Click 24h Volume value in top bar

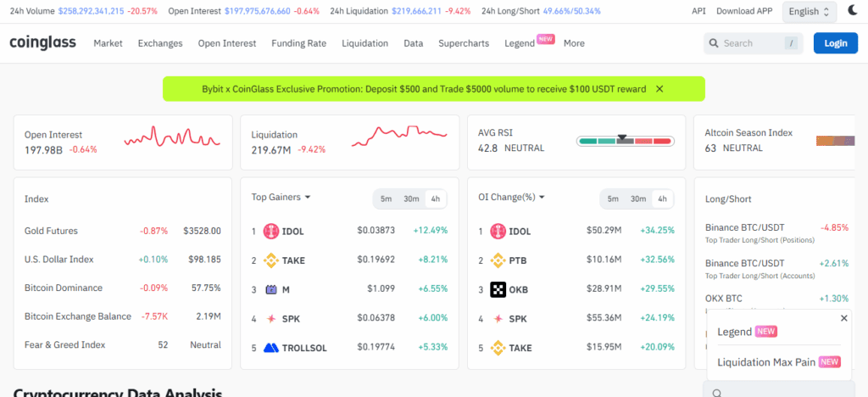click(x=91, y=10)
